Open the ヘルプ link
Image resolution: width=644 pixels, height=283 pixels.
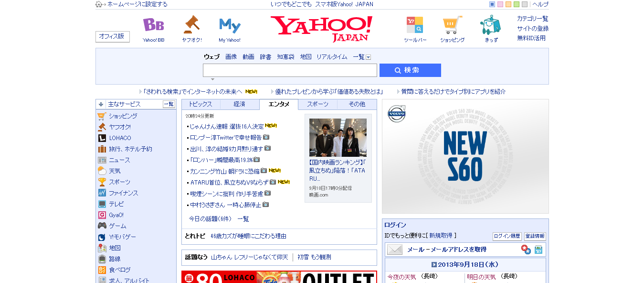coord(540,4)
